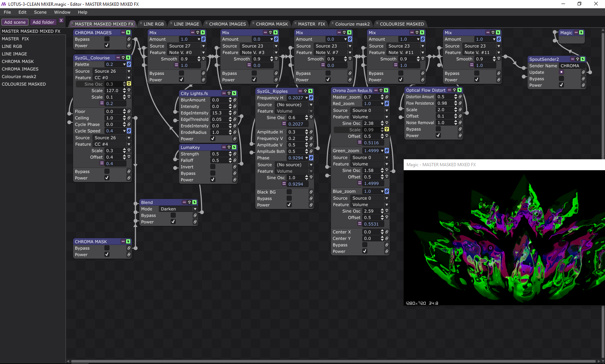Toggle Power checkbox on SyzGL_Colourise node
605x364 pixels.
pos(107,178)
